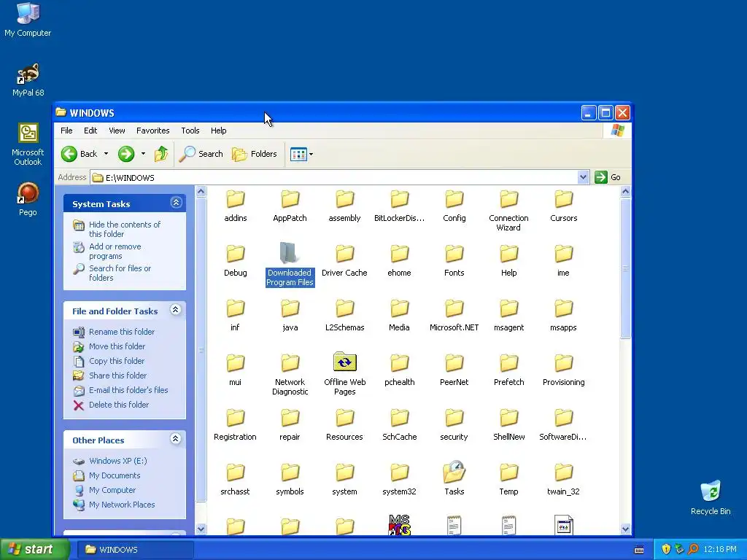Click Share this folder link
Screen dimensions: 747x560
point(118,376)
